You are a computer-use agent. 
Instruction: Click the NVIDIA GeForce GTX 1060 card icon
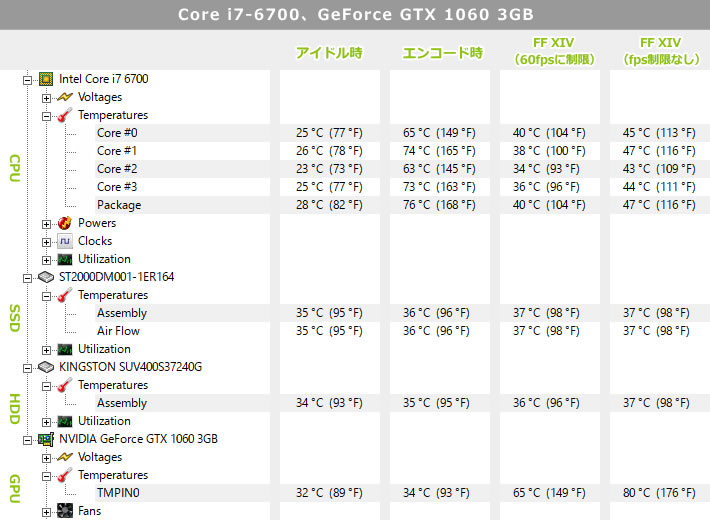tap(46, 439)
